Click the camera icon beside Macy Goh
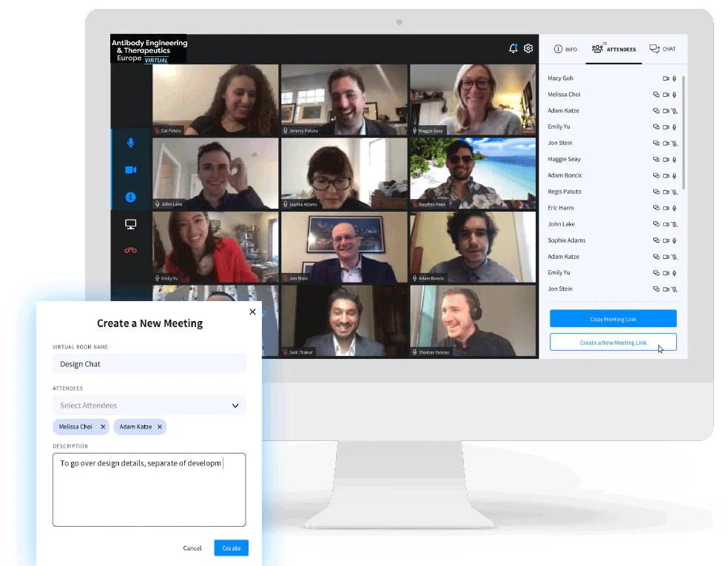 click(665, 78)
